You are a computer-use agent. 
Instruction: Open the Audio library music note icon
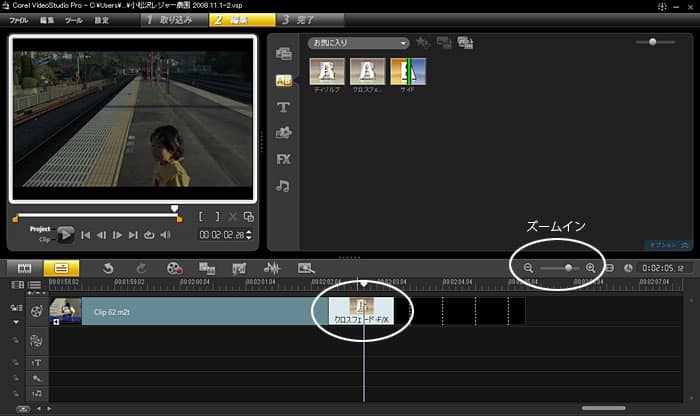[x=283, y=186]
